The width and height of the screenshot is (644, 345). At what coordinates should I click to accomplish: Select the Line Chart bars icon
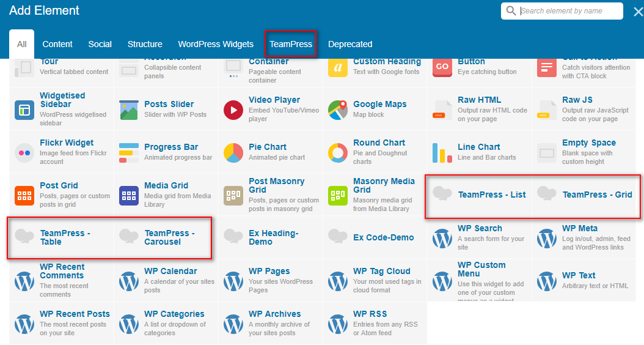pyautogui.click(x=442, y=152)
